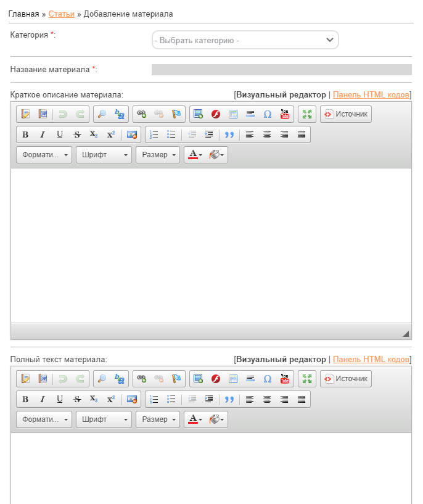Click Источник button in short description editor
The width and height of the screenshot is (423, 504).
tap(346, 114)
